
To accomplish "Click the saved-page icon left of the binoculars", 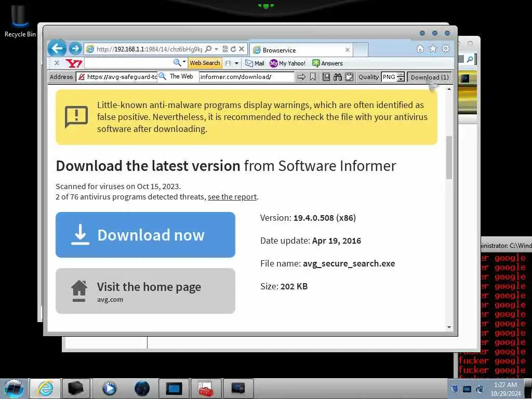I will point(326,77).
